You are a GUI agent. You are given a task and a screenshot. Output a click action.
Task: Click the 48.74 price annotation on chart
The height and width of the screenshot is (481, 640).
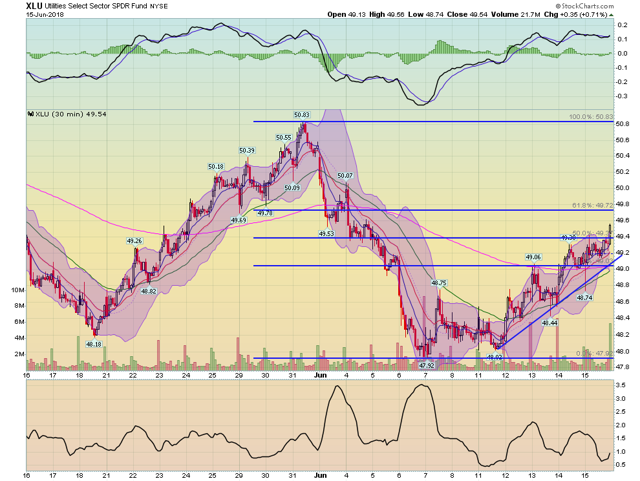coord(584,298)
